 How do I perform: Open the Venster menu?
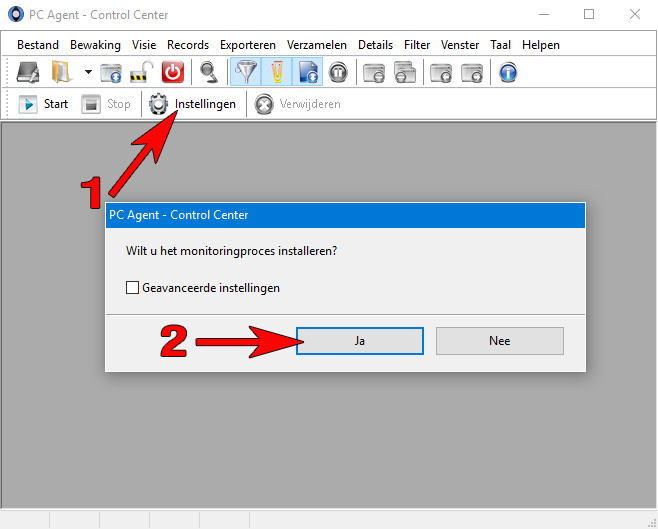click(460, 44)
